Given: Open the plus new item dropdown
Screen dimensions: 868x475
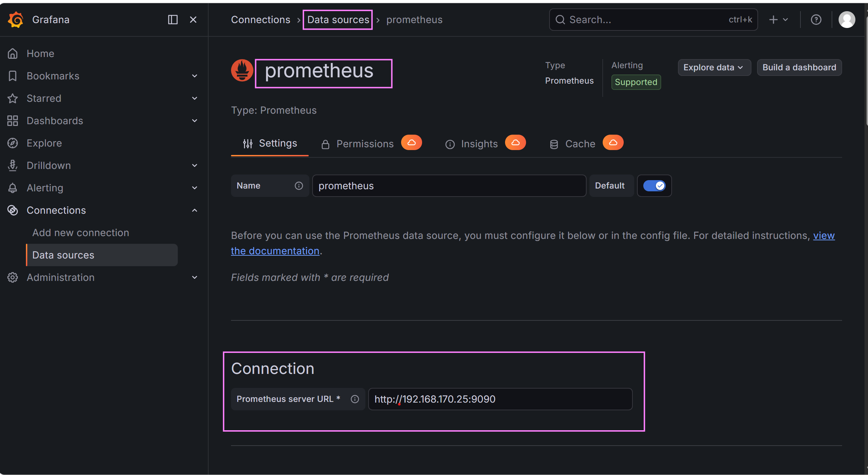Looking at the screenshot, I should tap(778, 20).
